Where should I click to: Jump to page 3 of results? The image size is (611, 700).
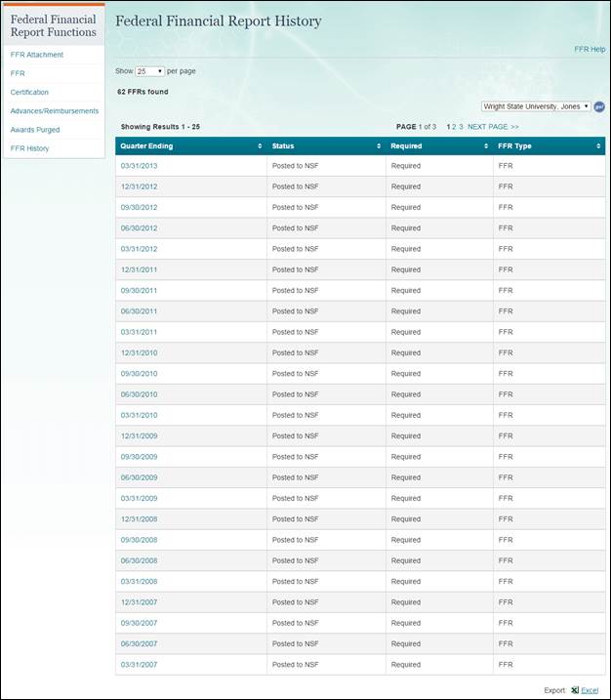(x=462, y=127)
